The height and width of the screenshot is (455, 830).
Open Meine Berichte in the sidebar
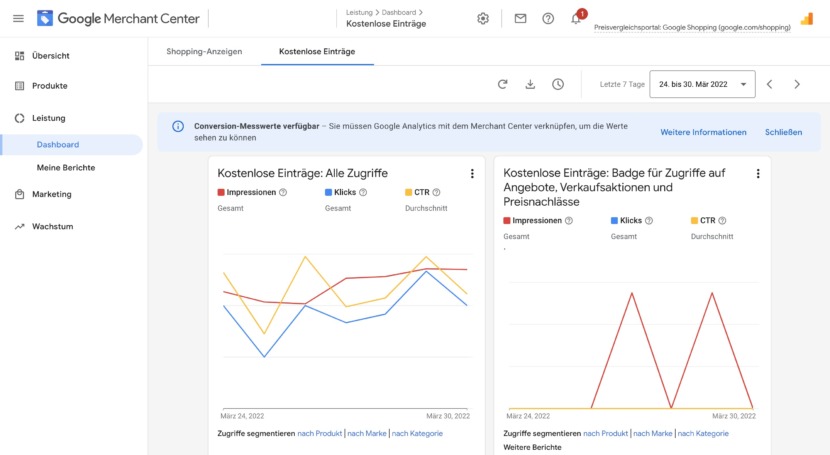pos(66,168)
